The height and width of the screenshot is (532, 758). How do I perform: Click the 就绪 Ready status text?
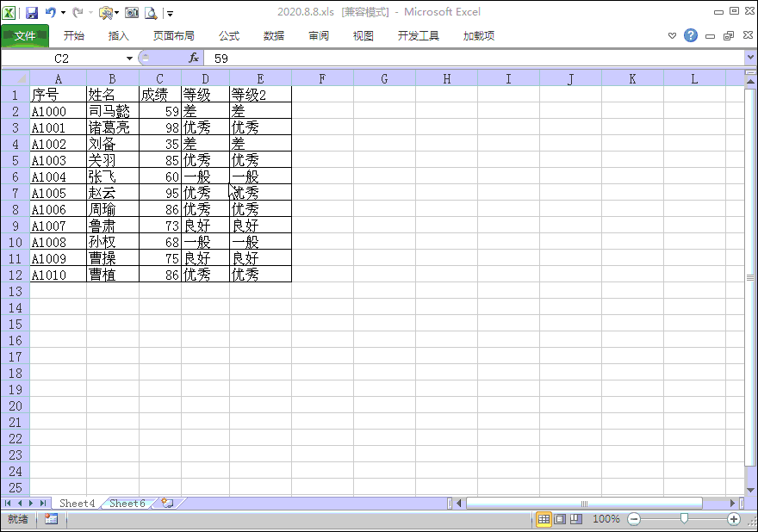[x=18, y=519]
